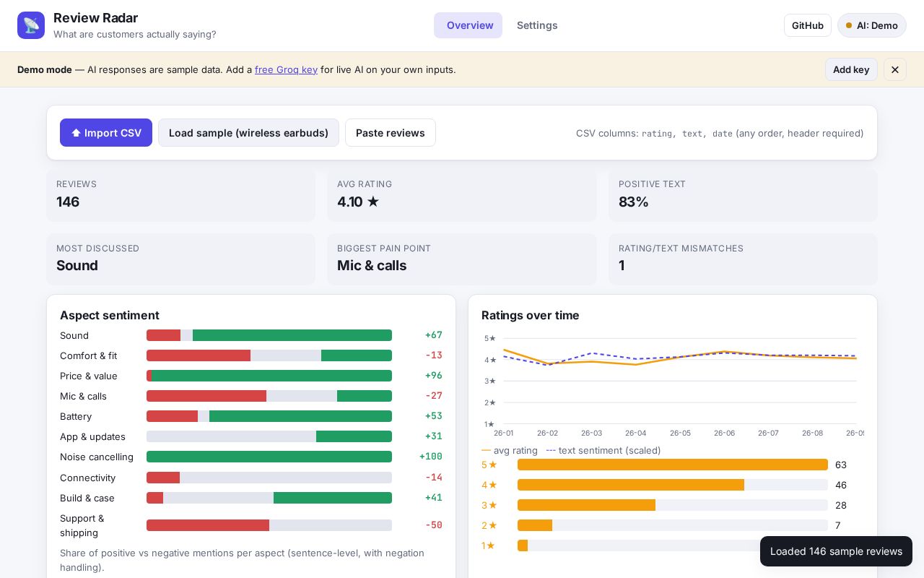The height and width of the screenshot is (578, 924).
Task: Click the Rating/Text Mismatches card
Action: coord(743,259)
